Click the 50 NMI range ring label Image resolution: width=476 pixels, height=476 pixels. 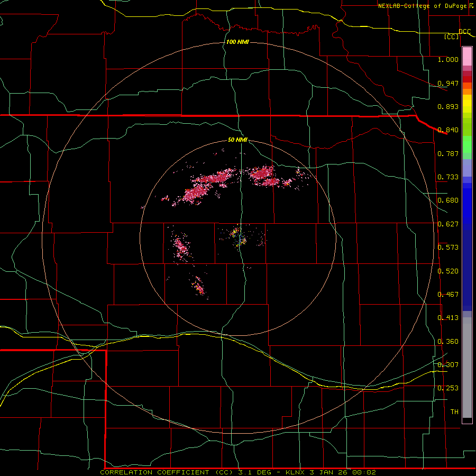(237, 140)
